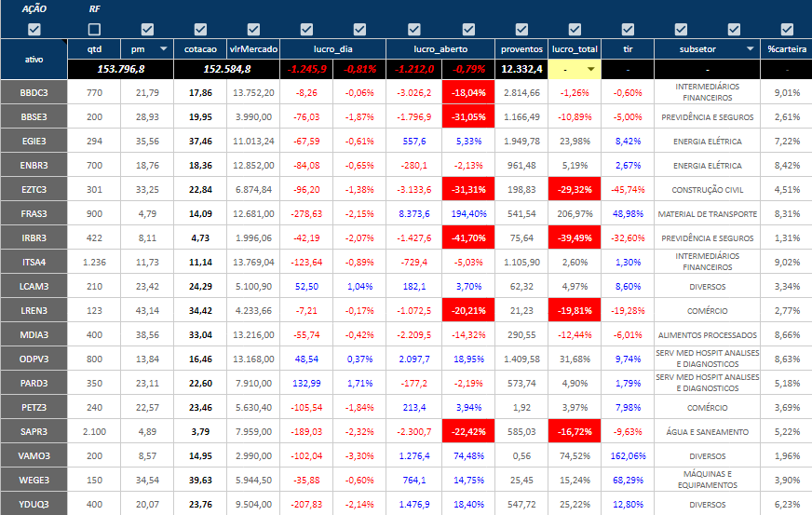Image resolution: width=812 pixels, height=515 pixels.
Task: Toggle checkbox above the lucro_total column
Action: pos(575,30)
